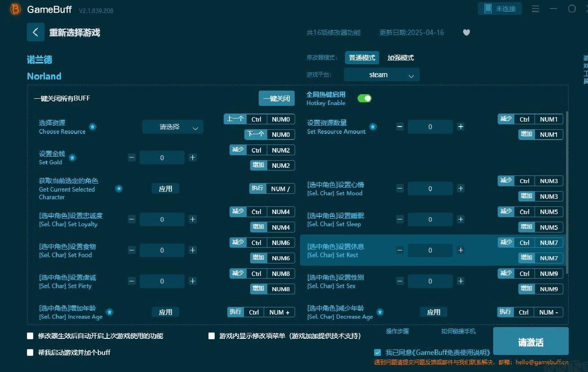
Task: Click the Set Food value field
Action: pos(162,250)
